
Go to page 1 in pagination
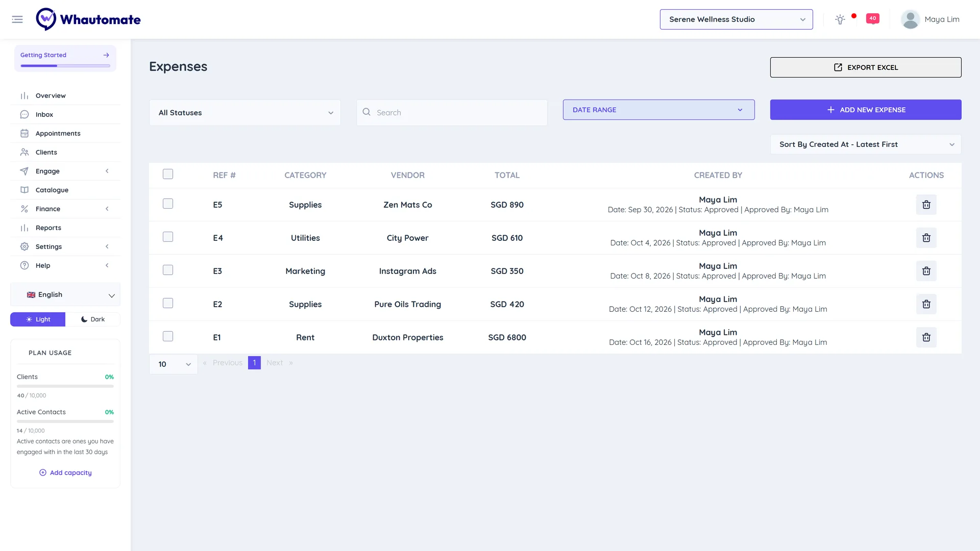(254, 363)
